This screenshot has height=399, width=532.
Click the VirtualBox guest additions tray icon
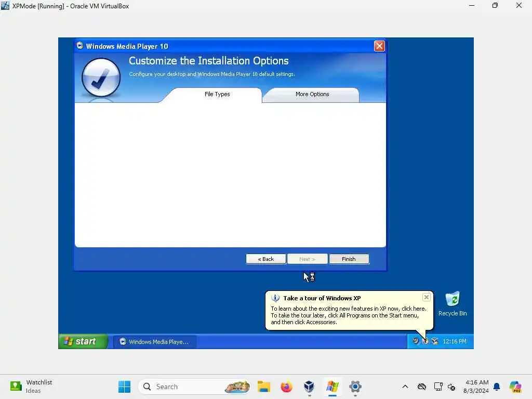(x=434, y=341)
